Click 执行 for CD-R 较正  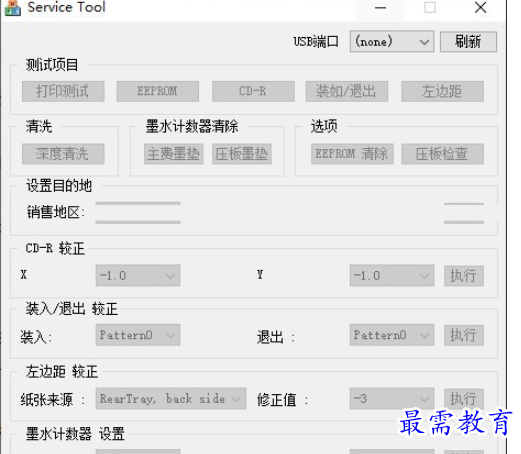pyautogui.click(x=464, y=276)
